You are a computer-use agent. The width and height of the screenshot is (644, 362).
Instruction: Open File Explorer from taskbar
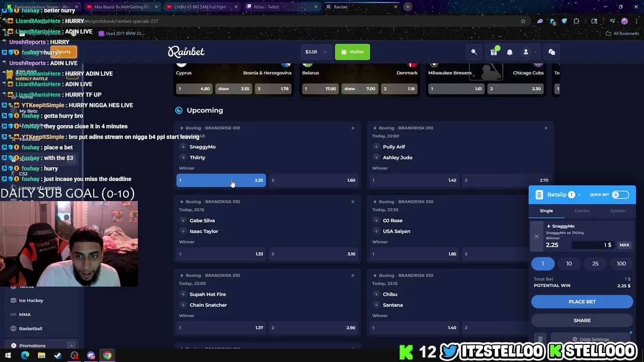pos(41,355)
